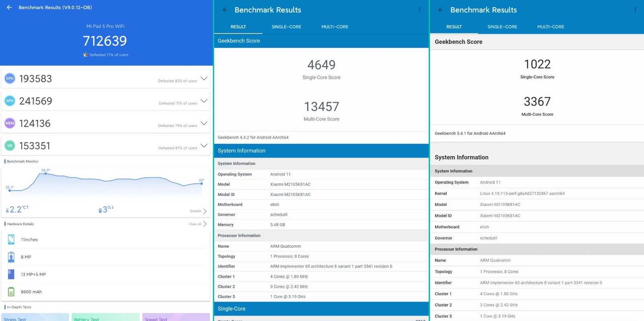Click the CPU score badge icon
The height and width of the screenshot is (321, 644).
10,78
